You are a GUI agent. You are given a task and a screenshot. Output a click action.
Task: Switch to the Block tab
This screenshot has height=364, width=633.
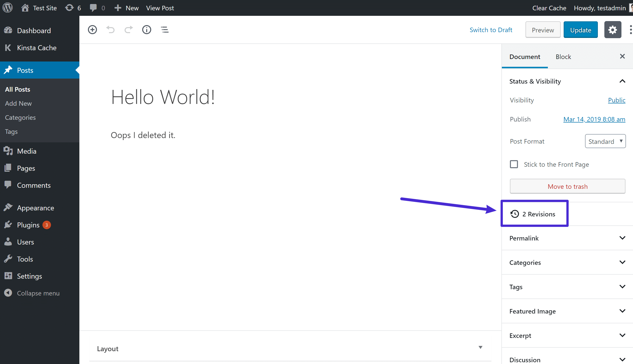(x=563, y=56)
